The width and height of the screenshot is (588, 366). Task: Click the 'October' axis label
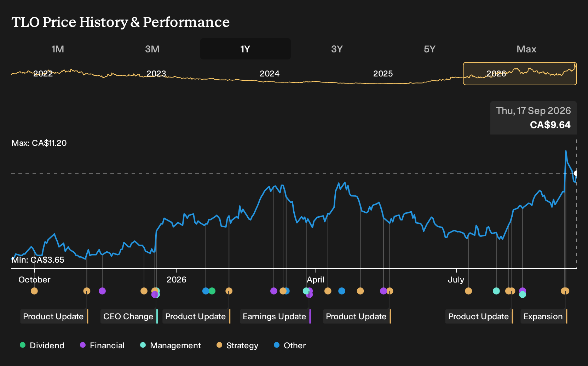[34, 280]
